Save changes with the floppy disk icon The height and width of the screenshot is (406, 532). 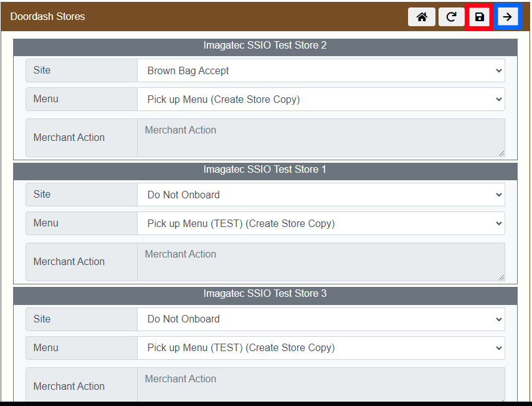(479, 17)
